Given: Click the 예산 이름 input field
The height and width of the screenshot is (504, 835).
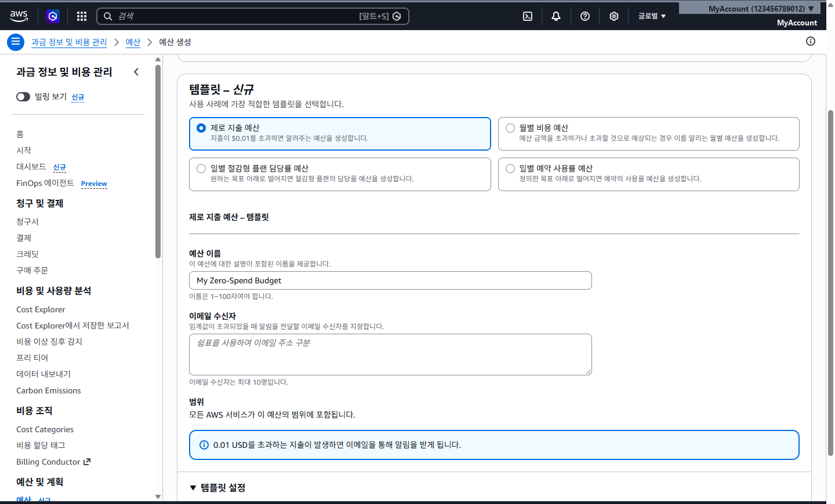Looking at the screenshot, I should click(x=390, y=280).
